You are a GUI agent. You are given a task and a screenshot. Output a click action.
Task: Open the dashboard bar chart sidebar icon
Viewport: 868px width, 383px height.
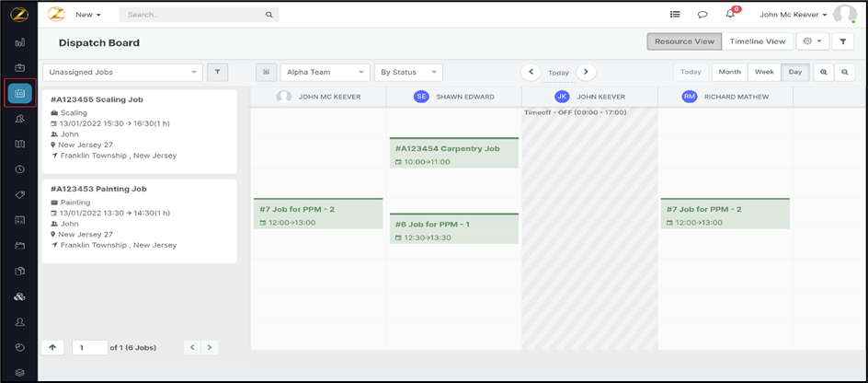pos(19,42)
